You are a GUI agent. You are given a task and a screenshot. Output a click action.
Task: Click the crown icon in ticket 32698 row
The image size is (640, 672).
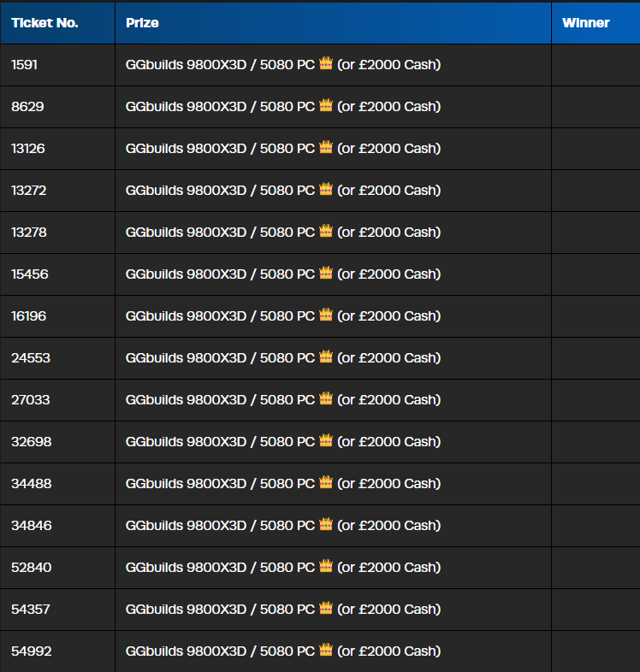[326, 440]
